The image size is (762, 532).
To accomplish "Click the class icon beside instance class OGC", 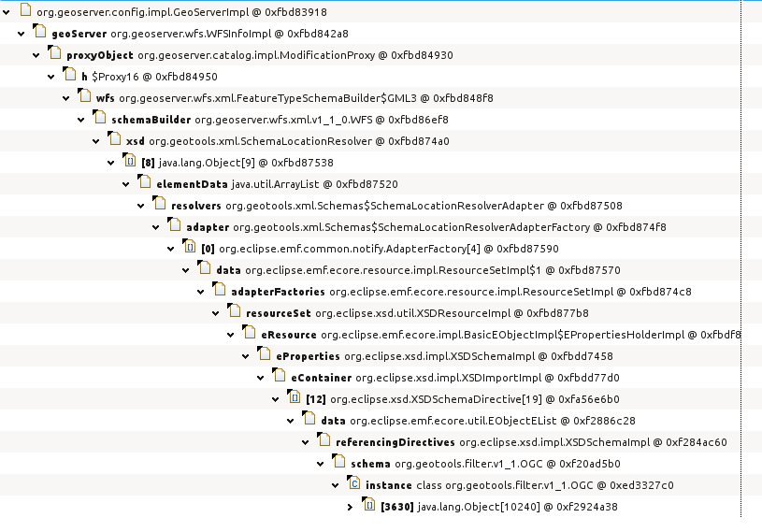I will 354,482.
